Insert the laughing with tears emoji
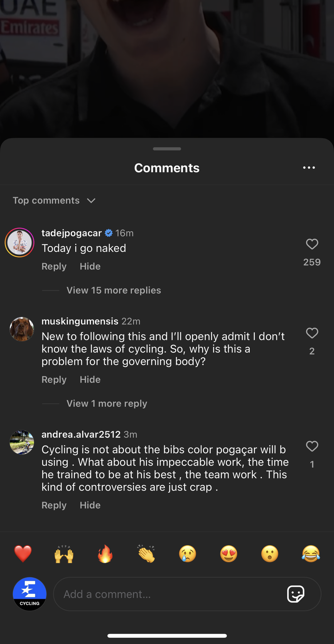 [311, 554]
